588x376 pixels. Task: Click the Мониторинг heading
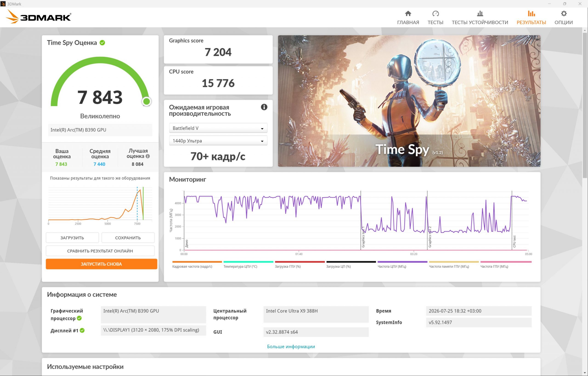188,180
